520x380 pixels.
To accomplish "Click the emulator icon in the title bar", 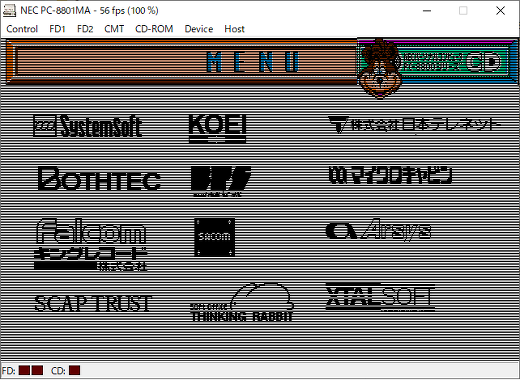I will click(9, 11).
